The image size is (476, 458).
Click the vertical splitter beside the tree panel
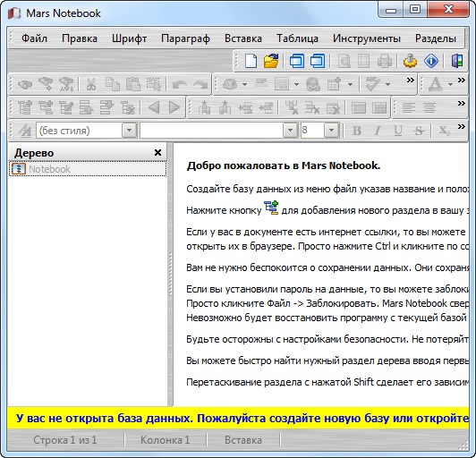[170, 274]
